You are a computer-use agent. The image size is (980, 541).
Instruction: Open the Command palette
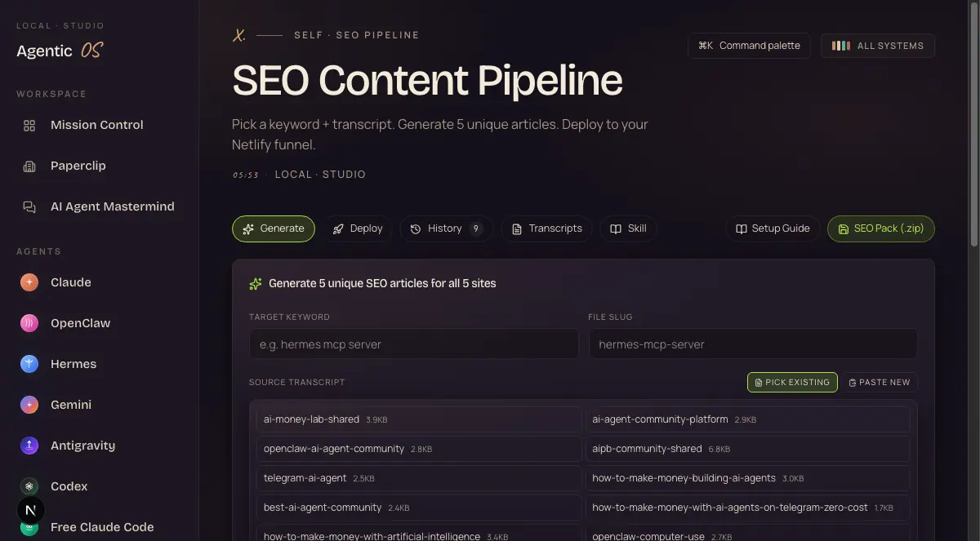(x=749, y=46)
